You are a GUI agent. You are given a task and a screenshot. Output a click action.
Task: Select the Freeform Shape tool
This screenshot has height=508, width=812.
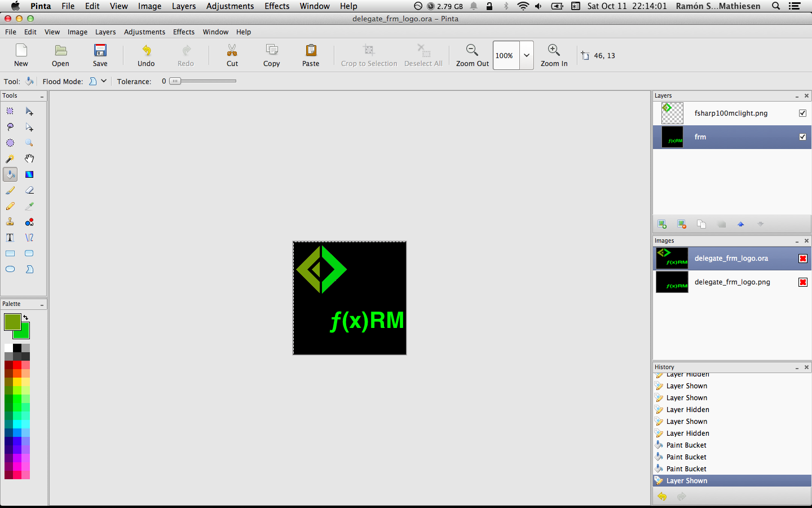tap(29, 269)
